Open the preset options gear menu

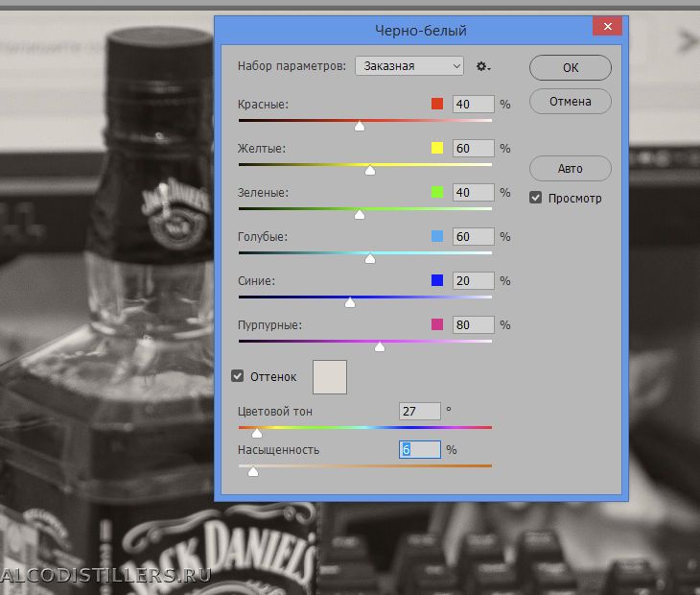483,66
